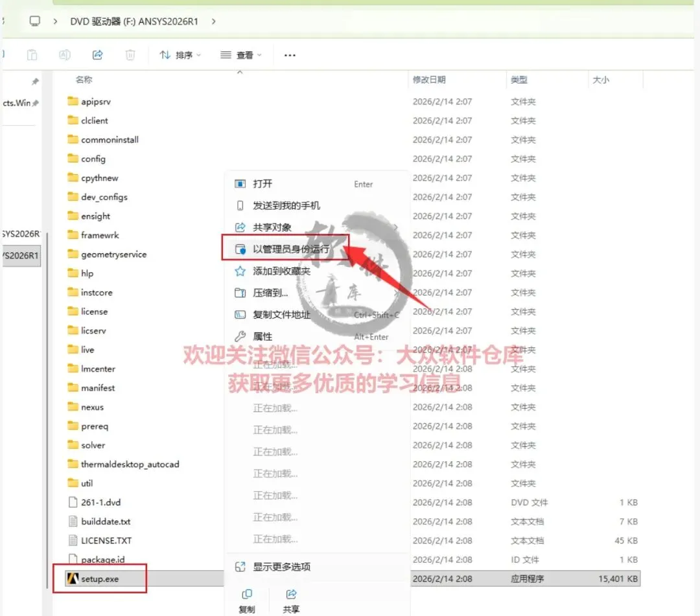Open the 排序 sort dropdown
This screenshot has height=616, width=700.
click(x=180, y=55)
